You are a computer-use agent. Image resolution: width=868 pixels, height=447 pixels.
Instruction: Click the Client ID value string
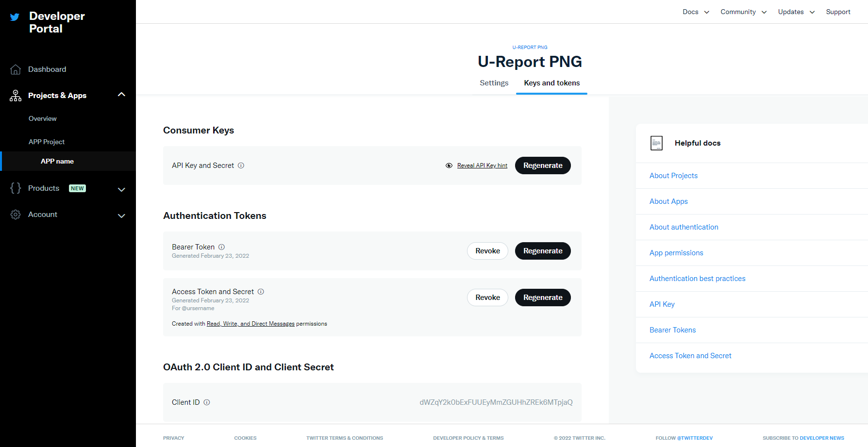tap(496, 402)
